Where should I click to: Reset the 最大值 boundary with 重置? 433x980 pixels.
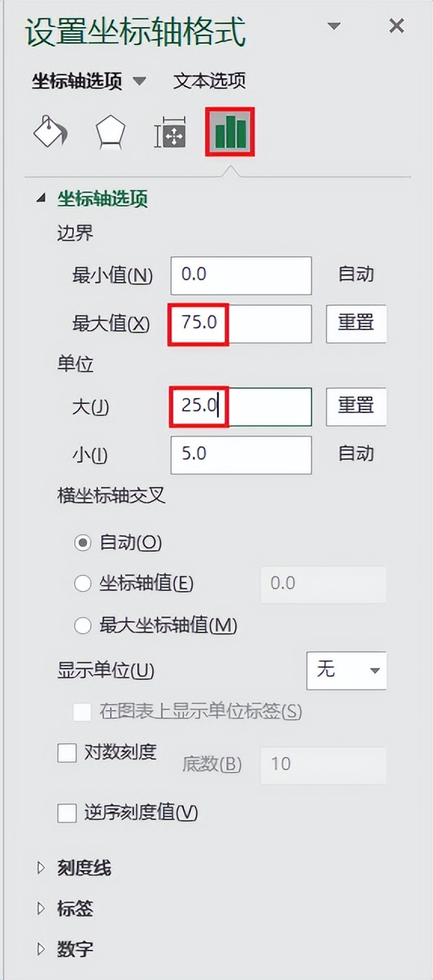click(x=356, y=323)
